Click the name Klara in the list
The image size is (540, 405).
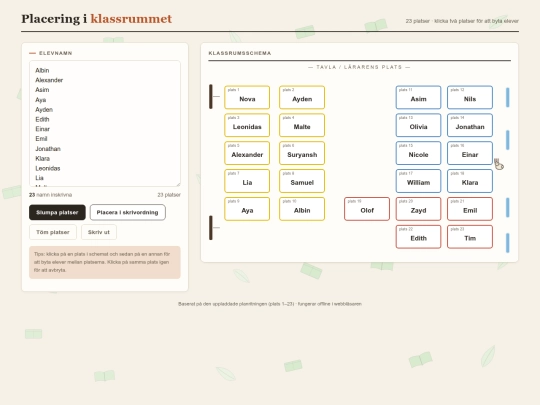pyautogui.click(x=42, y=158)
